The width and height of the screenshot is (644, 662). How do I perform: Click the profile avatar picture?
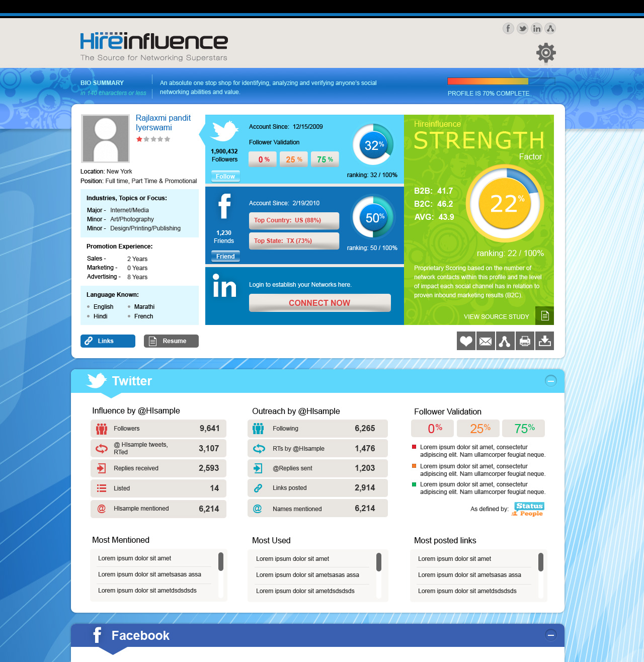point(106,138)
